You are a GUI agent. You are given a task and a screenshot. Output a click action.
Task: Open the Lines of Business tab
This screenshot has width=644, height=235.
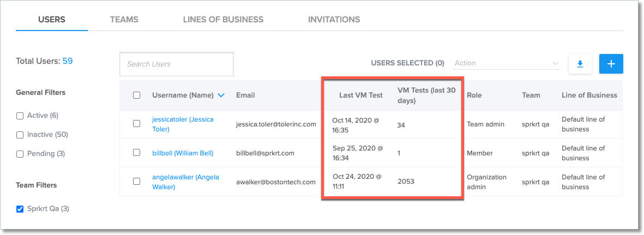click(x=223, y=20)
